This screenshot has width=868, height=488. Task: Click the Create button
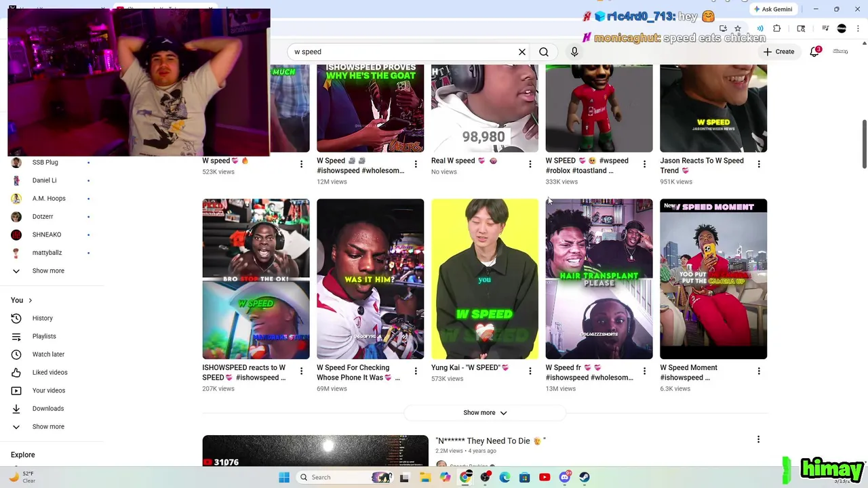[x=778, y=52]
